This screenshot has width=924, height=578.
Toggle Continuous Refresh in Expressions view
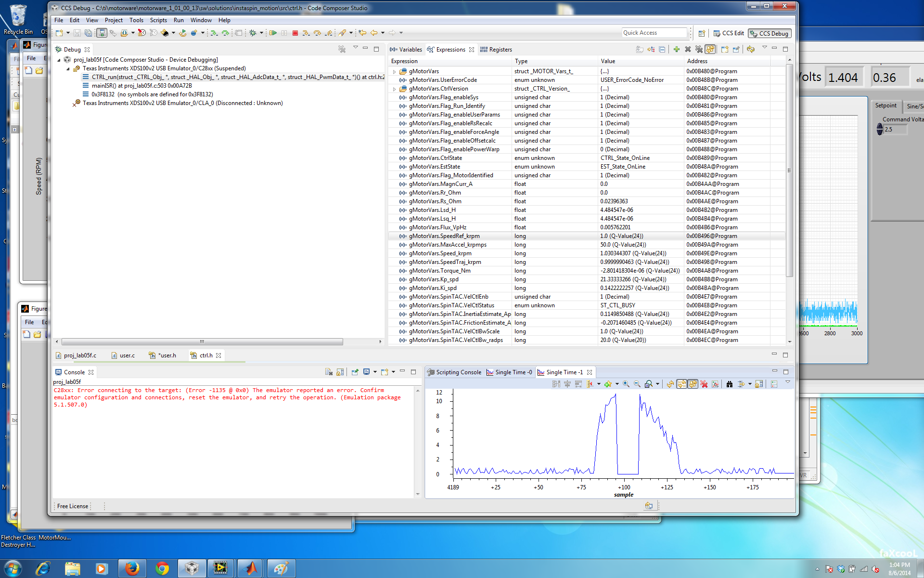click(710, 49)
